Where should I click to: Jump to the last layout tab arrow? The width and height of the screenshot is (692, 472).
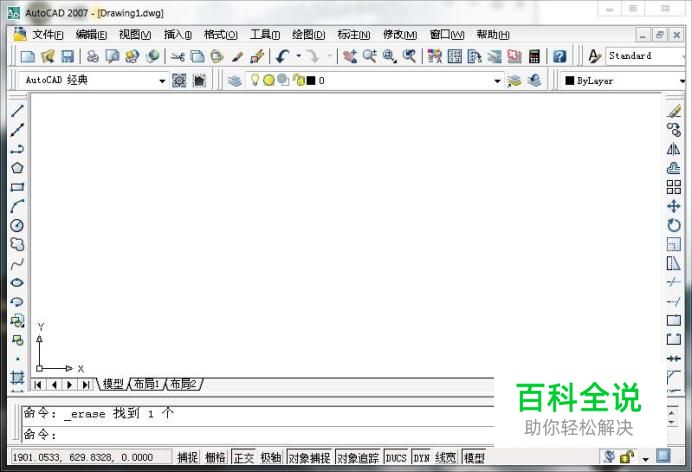[86, 385]
